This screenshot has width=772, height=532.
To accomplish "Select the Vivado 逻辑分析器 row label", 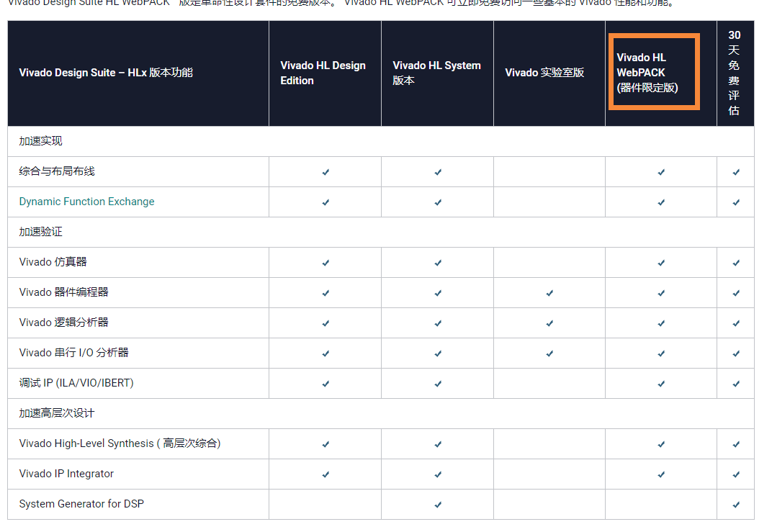I will point(63,323).
